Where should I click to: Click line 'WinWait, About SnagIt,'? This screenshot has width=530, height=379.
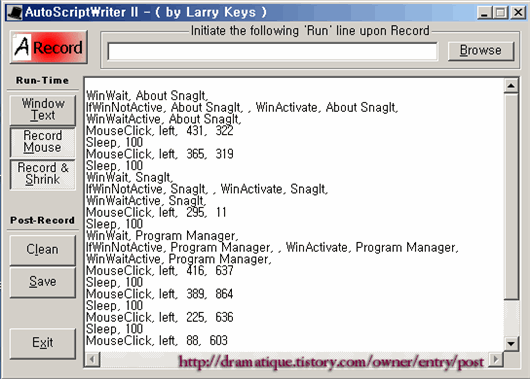coord(147,96)
